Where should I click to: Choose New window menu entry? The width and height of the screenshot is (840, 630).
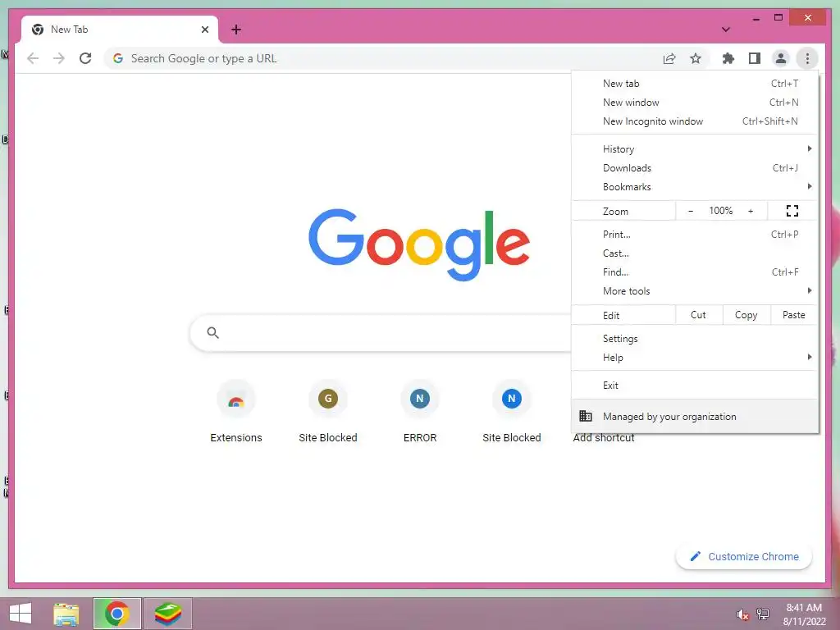coord(695,103)
